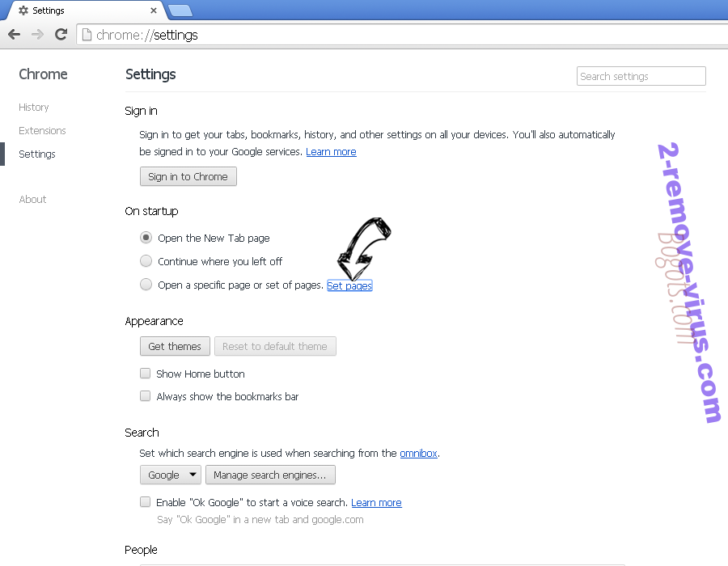Click the On startup section heading

pyautogui.click(x=151, y=211)
